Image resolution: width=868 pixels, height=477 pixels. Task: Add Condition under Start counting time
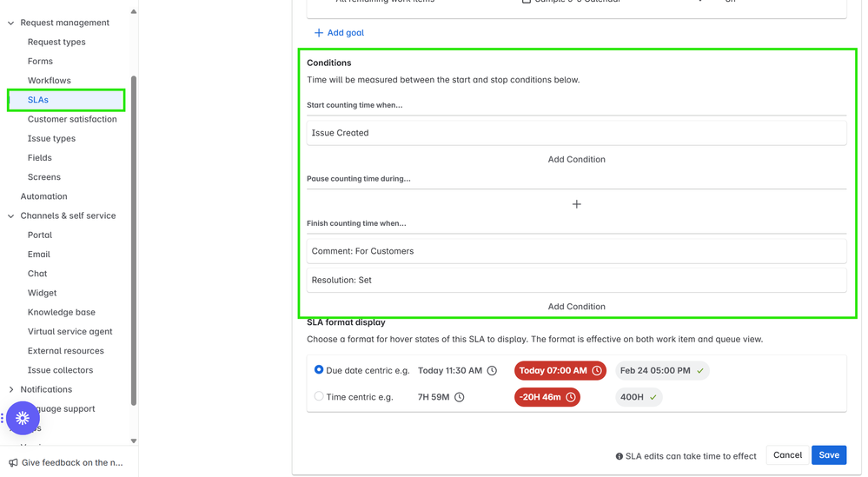pos(576,159)
